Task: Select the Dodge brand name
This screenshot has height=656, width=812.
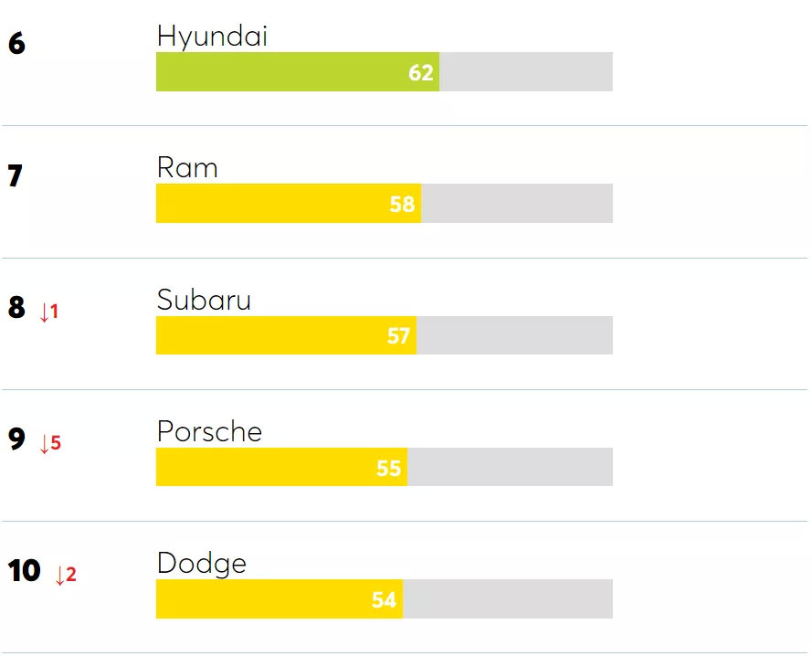Action: coord(201,563)
